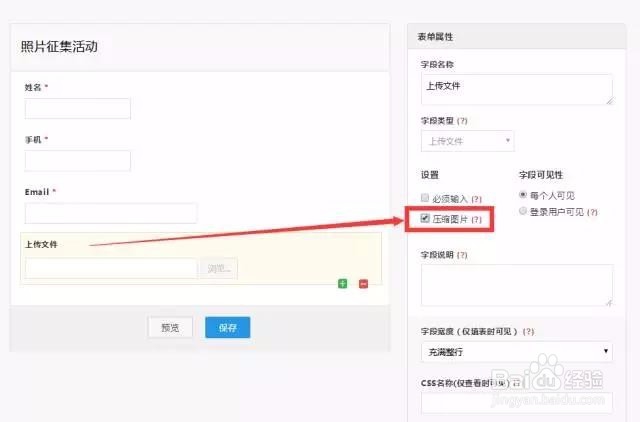
Task: Focus the Email input field
Action: (x=111, y=213)
